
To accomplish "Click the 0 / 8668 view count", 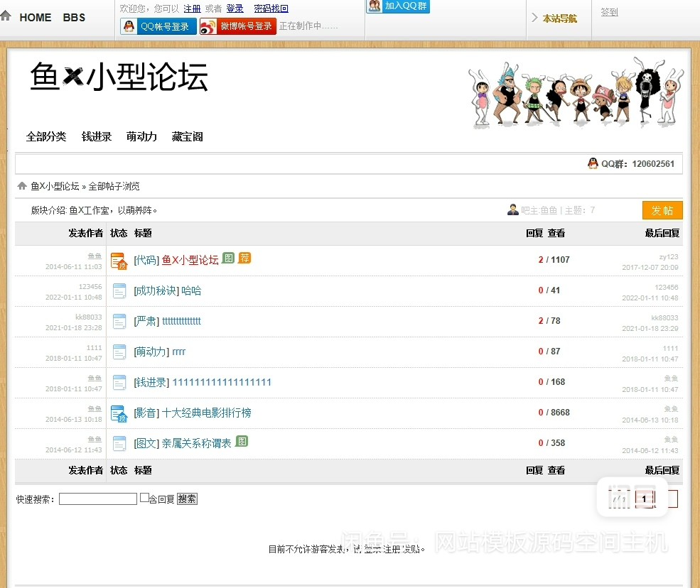I will click(x=554, y=412).
